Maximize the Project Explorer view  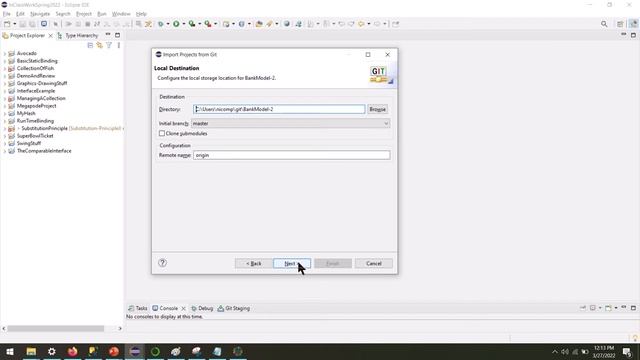[x=118, y=35]
